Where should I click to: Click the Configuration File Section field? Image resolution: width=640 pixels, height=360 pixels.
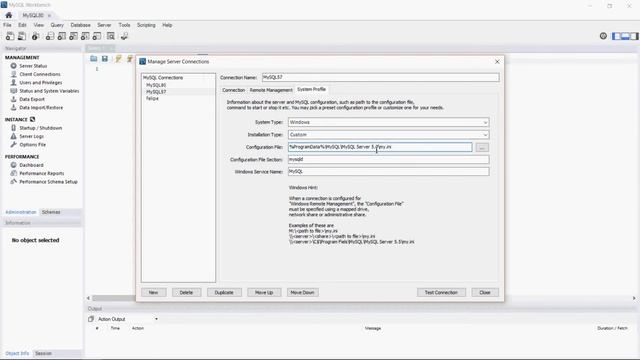[x=388, y=159]
